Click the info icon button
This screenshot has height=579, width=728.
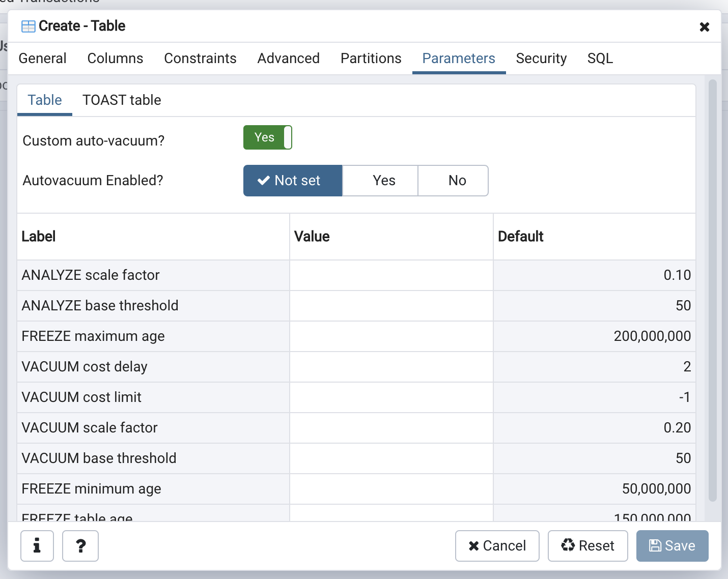pos(37,546)
